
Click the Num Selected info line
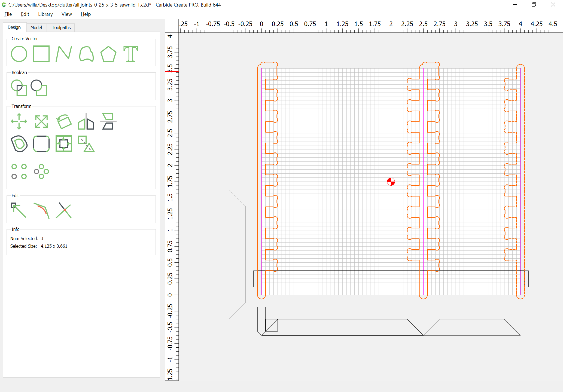click(27, 238)
